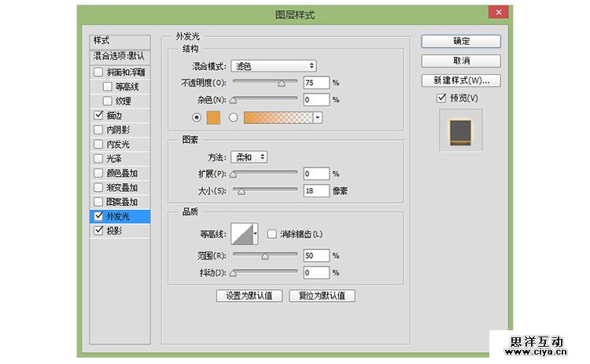This screenshot has height=364, width=590.
Task: Expand the contour picker dropdown arrow
Action: 256,234
